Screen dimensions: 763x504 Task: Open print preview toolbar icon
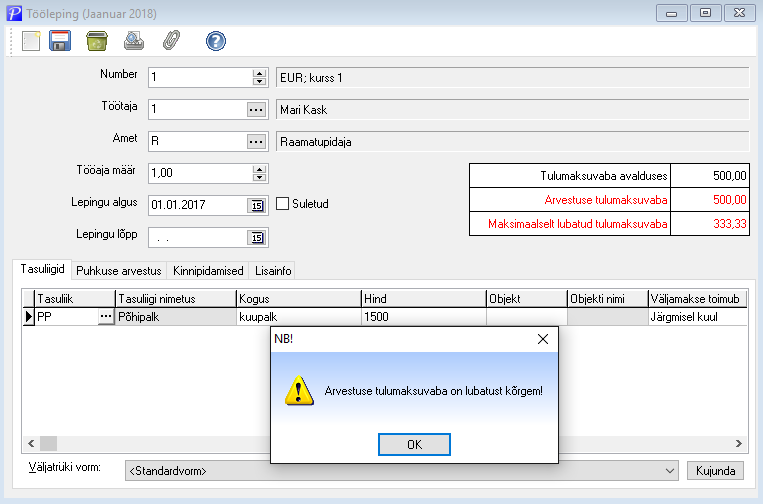coord(134,41)
